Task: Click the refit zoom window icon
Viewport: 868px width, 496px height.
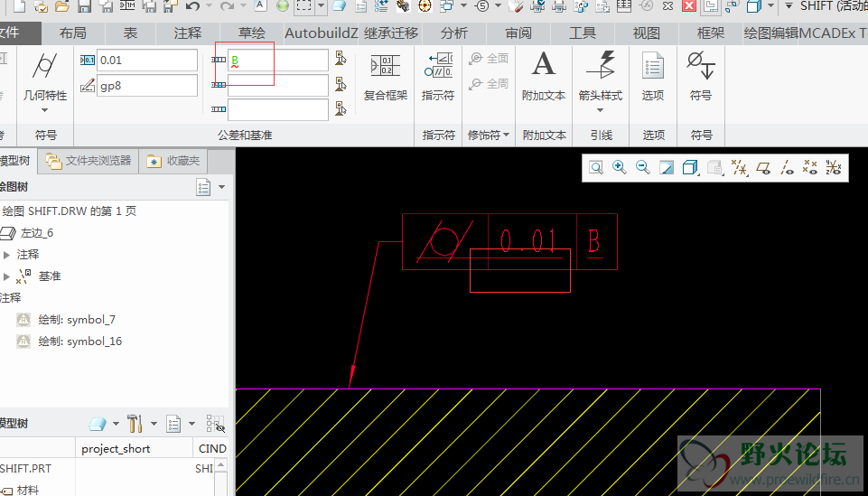Action: click(596, 167)
